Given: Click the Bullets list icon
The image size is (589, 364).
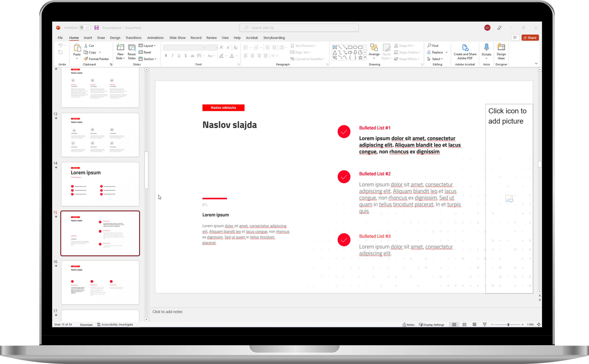Looking at the screenshot, I should (x=246, y=47).
